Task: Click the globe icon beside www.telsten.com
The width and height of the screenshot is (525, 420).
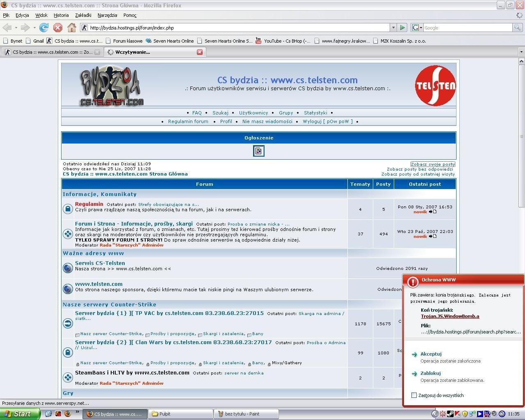Action: point(68,289)
